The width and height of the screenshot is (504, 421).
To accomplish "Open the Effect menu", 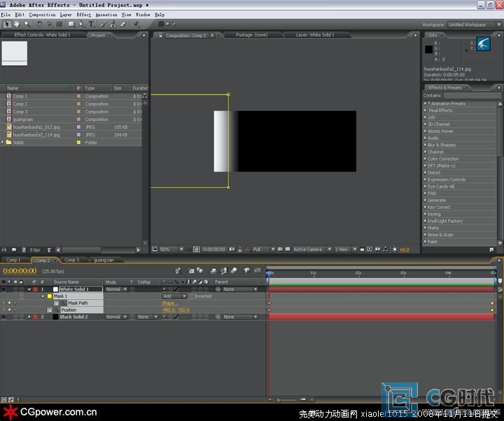I will pyautogui.click(x=83, y=15).
